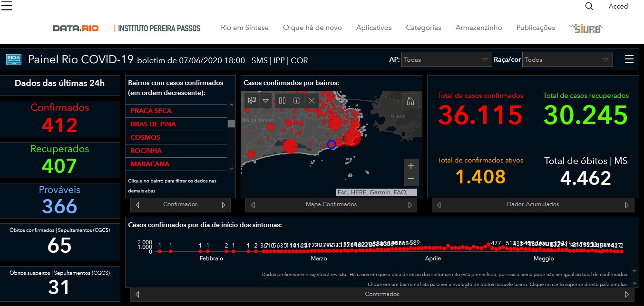Select ROCINHA in the neighborhood list
The height and width of the screenshot is (306, 644).
pos(146,151)
